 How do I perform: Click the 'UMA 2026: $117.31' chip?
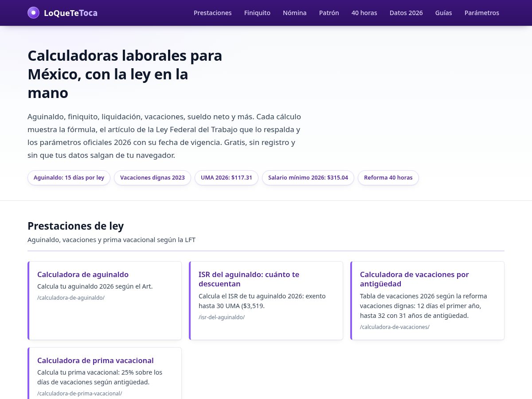(x=227, y=178)
